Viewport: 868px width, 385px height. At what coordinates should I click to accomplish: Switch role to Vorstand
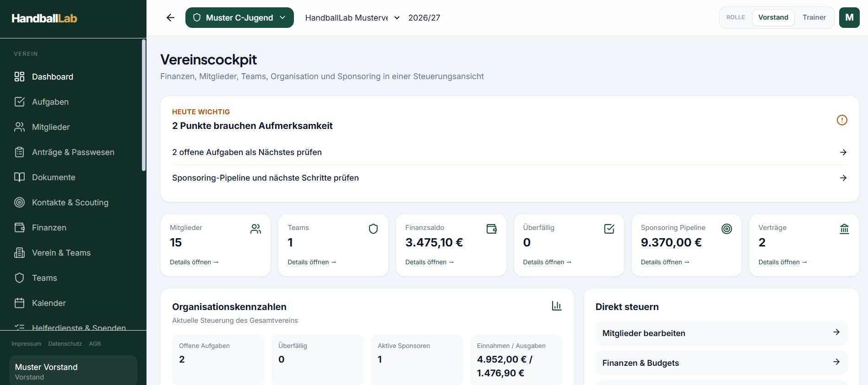tap(773, 17)
